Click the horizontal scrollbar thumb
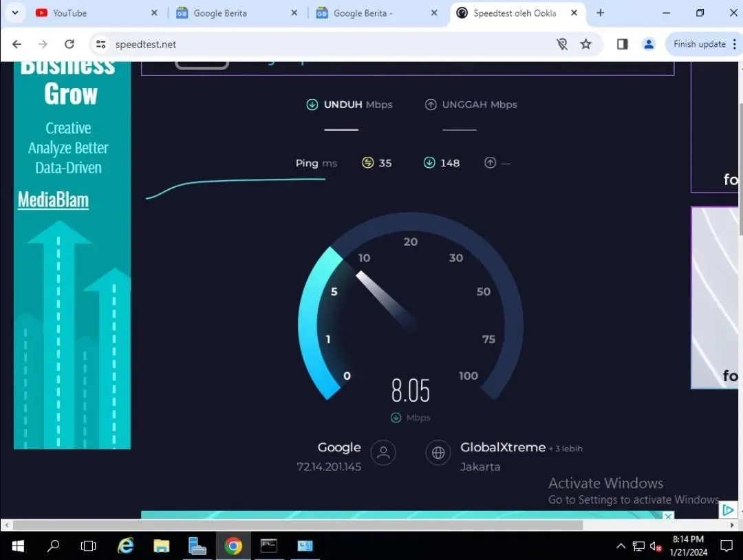The image size is (743, 560). pyautogui.click(x=298, y=525)
